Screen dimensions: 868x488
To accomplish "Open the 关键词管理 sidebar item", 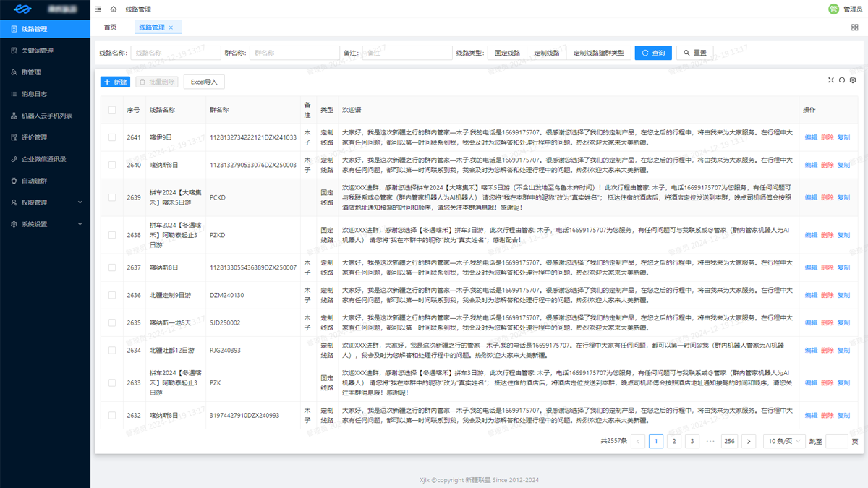I will click(45, 51).
